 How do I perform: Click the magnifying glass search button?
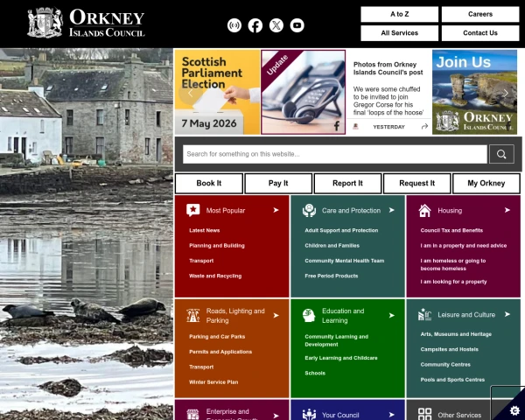(x=501, y=154)
